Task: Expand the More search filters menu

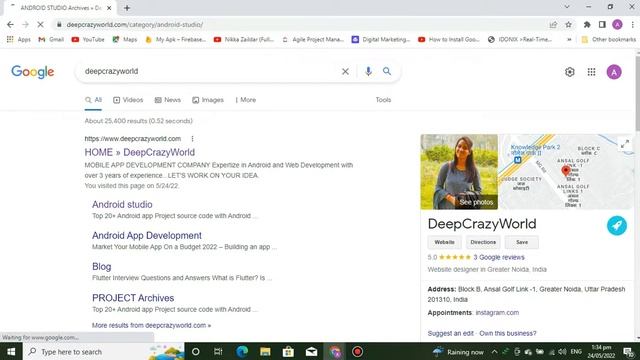Action: (246, 100)
